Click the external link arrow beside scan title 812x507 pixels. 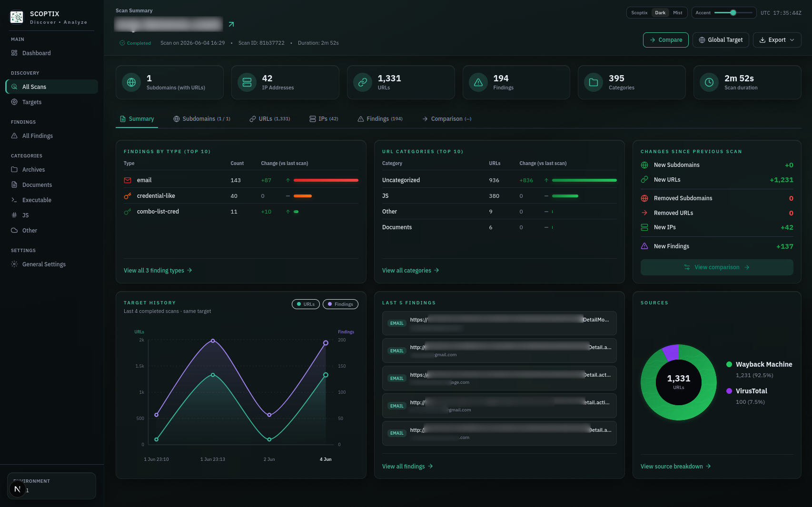231,24
